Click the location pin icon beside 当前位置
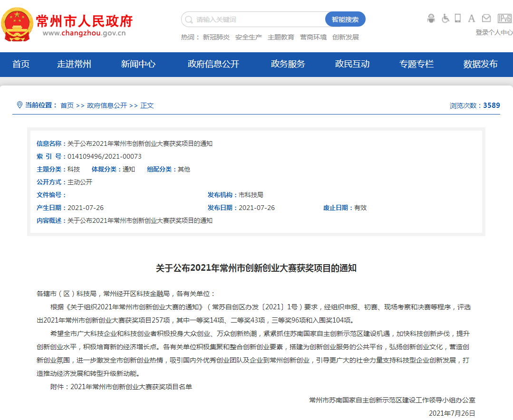Image resolution: width=513 pixels, height=420 pixels. pyautogui.click(x=19, y=105)
